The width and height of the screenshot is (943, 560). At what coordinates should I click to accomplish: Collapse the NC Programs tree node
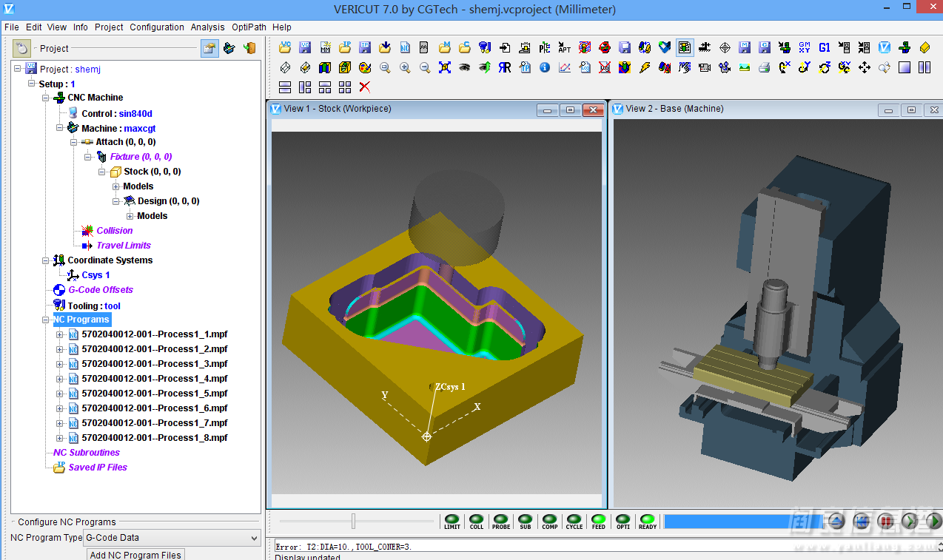click(46, 320)
